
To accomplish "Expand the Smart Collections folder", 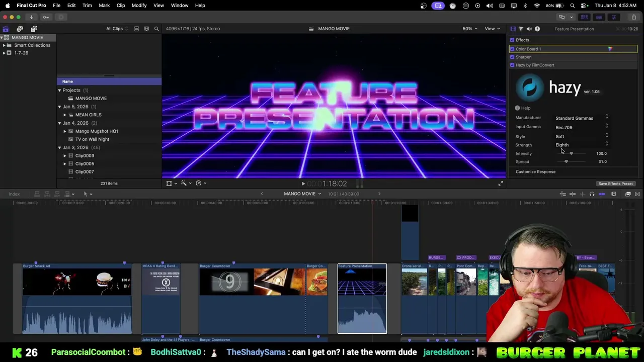I will [4, 45].
